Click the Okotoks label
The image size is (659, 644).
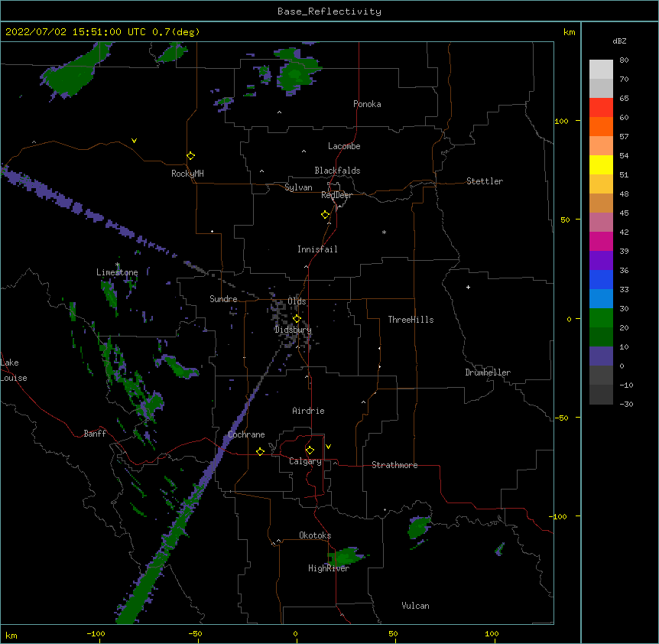(x=315, y=535)
